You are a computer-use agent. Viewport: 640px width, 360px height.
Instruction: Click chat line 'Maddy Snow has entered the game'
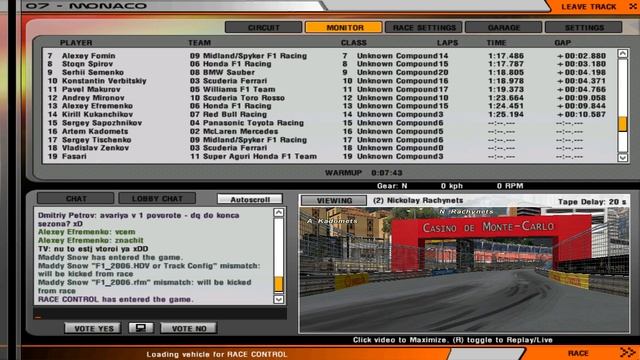(x=110, y=258)
